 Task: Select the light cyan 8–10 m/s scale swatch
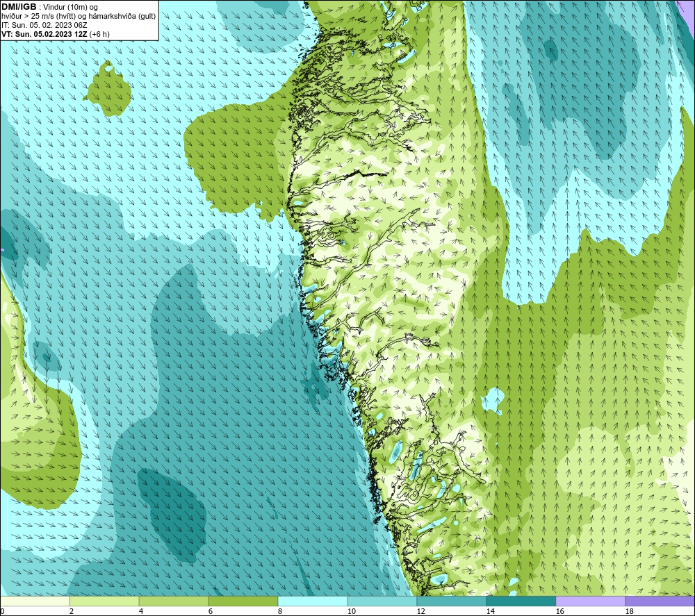(x=313, y=601)
